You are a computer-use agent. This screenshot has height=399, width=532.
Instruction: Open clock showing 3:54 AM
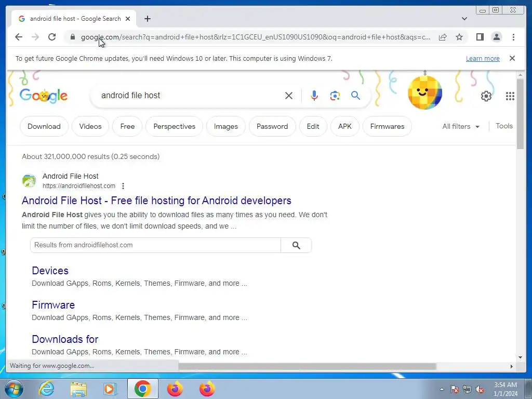click(505, 389)
